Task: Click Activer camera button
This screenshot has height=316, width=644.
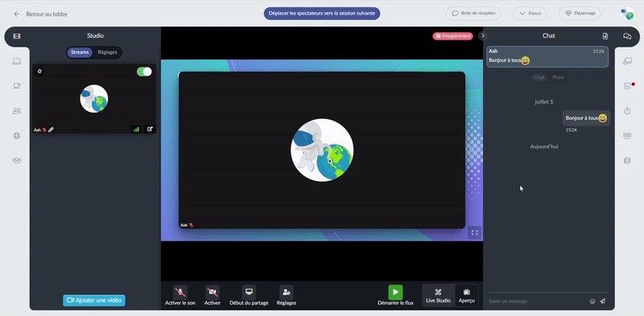Action: (213, 295)
